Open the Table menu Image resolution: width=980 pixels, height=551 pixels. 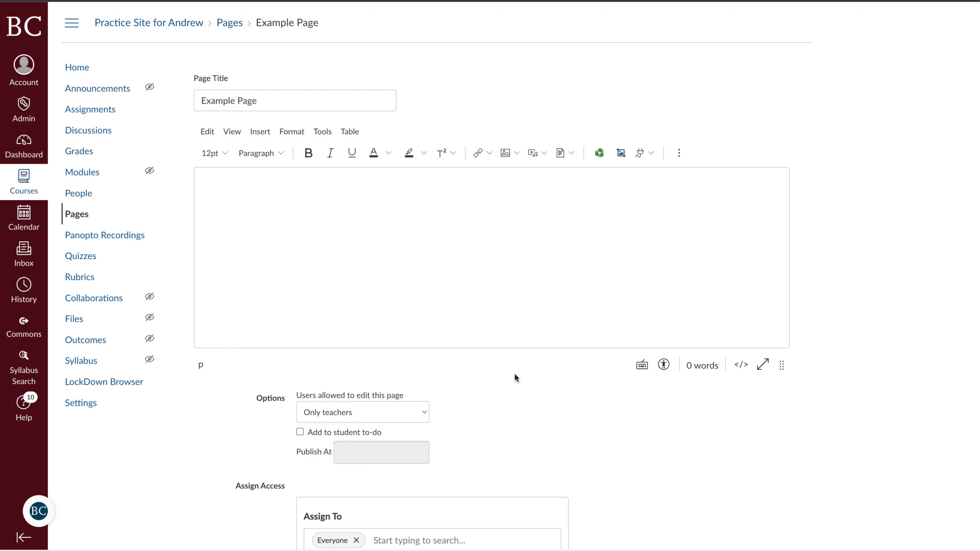click(350, 131)
